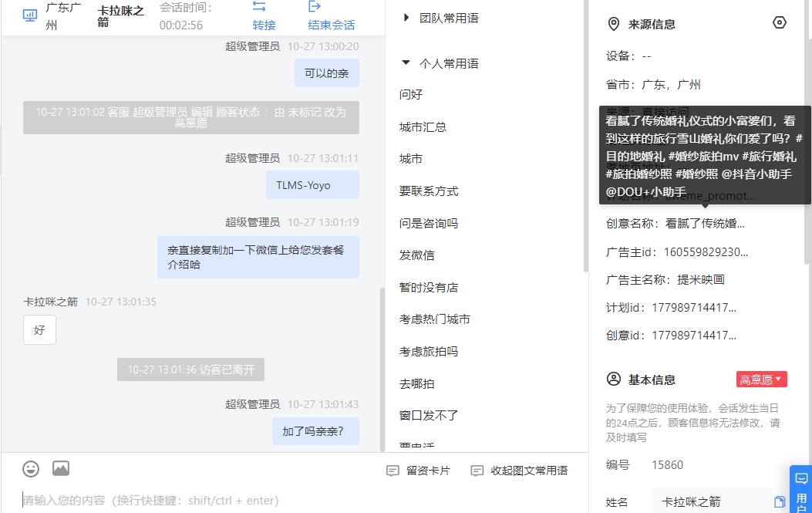The height and width of the screenshot is (513, 812).
Task: Click the hexagon settings icon in 来源信息
Action: click(780, 23)
